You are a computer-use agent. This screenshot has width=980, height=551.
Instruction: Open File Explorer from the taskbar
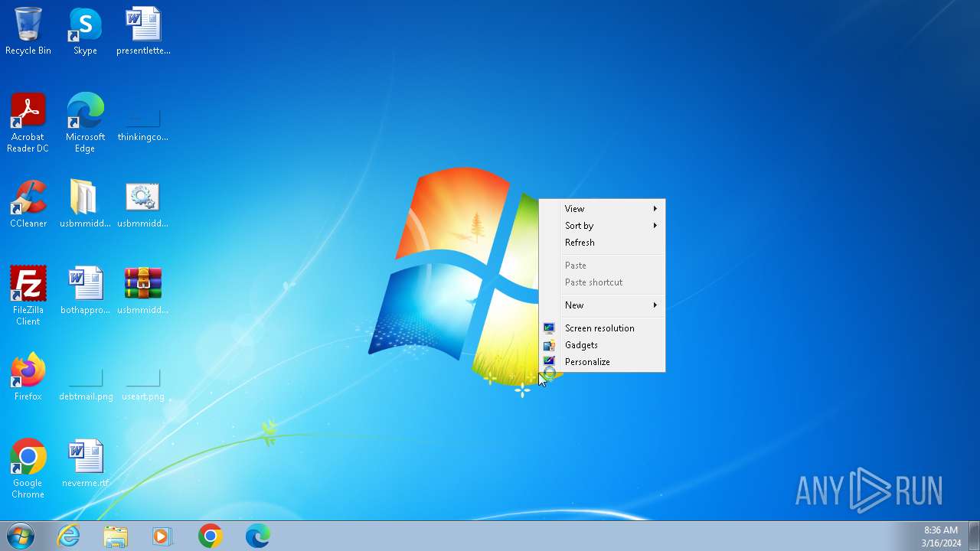116,536
